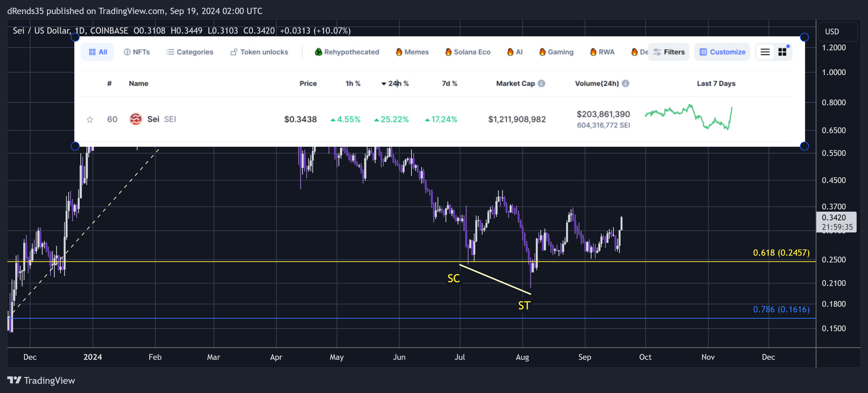Viewport: 868px width, 393px height.
Task: Switch to list view icon
Action: tap(765, 52)
